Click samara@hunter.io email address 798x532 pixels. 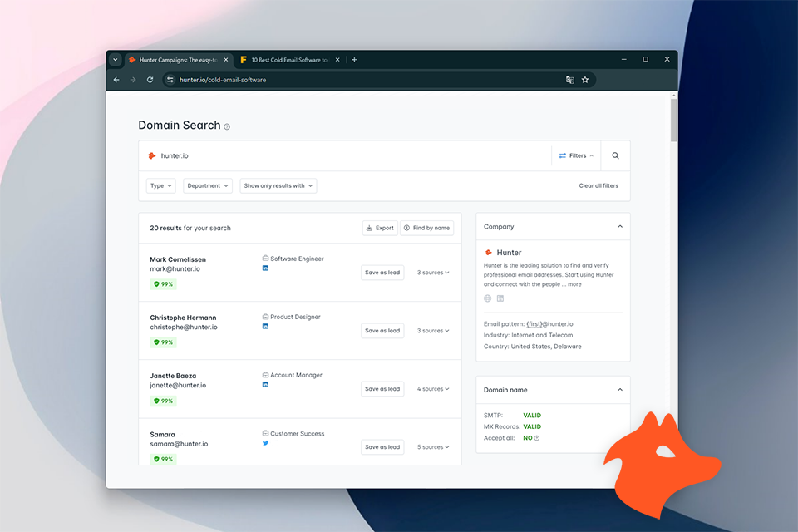180,444
